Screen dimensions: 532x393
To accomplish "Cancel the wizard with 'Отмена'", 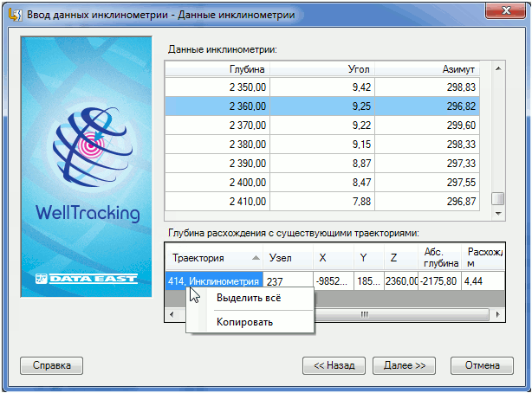I will coord(482,365).
